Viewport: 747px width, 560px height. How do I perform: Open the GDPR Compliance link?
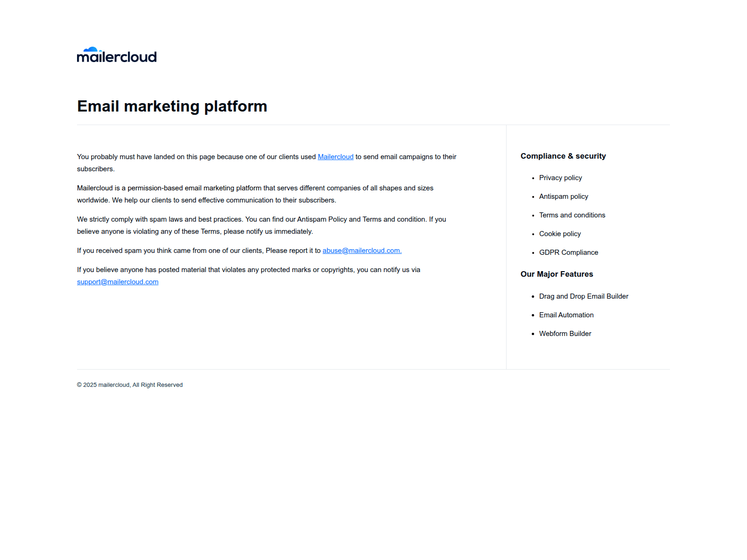point(569,252)
